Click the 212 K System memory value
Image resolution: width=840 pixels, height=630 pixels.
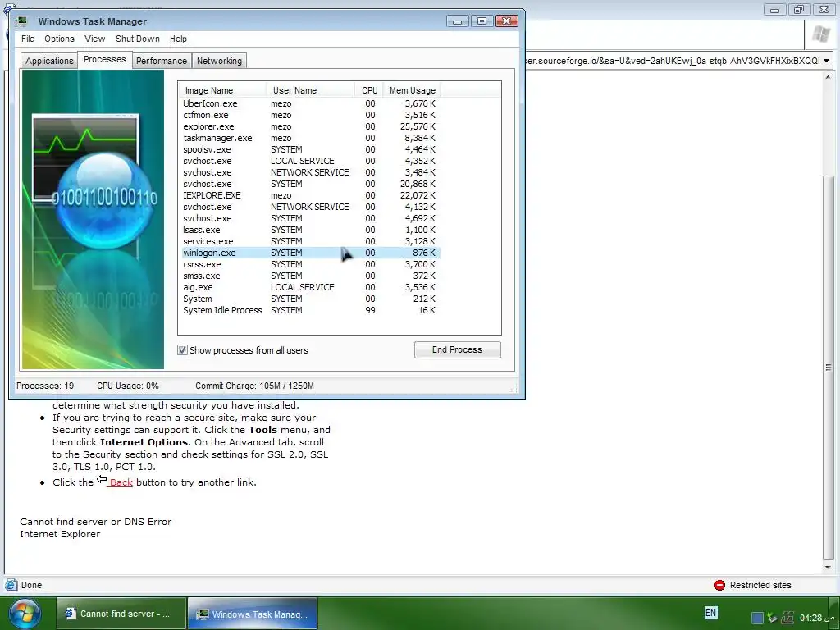424,299
